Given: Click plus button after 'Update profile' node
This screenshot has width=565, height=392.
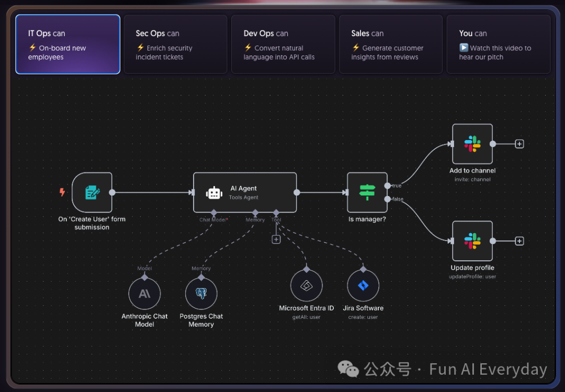Looking at the screenshot, I should coord(519,241).
